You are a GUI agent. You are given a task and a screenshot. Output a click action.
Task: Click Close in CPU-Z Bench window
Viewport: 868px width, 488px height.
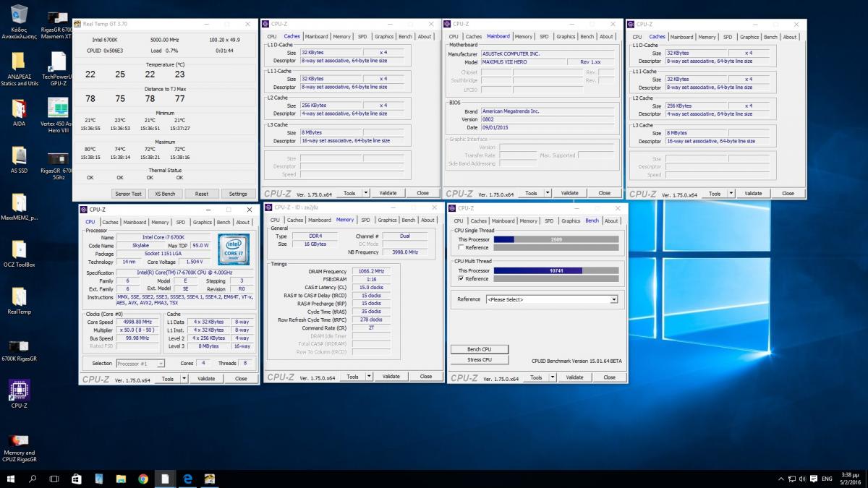pyautogui.click(x=610, y=377)
